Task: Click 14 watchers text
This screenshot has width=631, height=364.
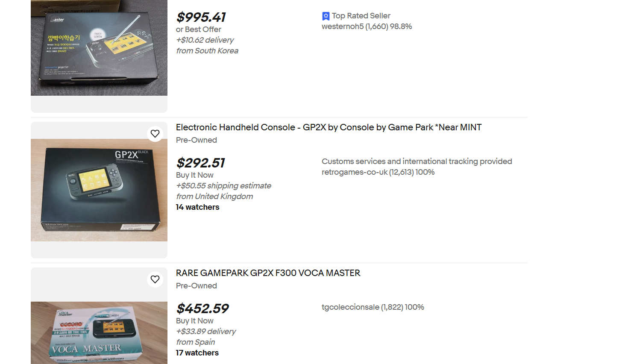Action: click(x=197, y=207)
